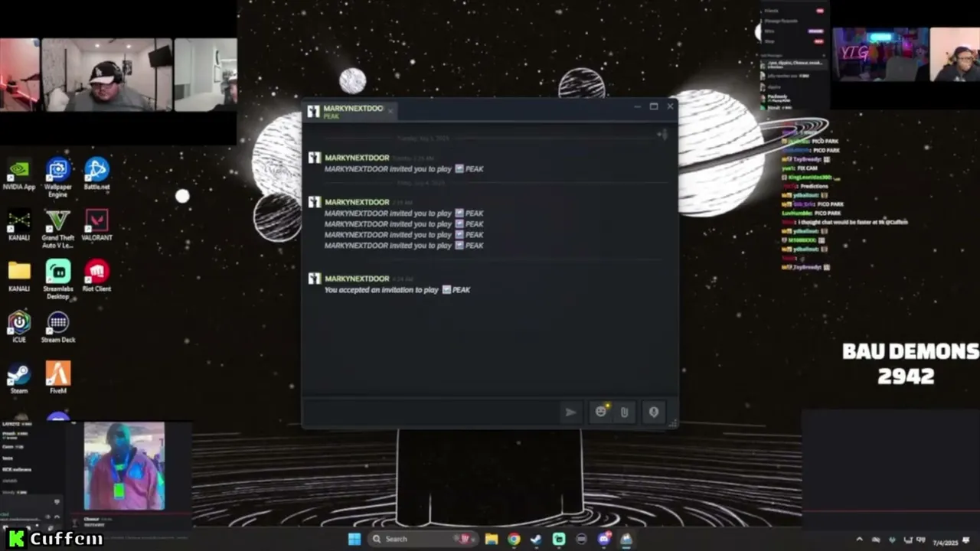Start voice chat with the microphone button
Image resolution: width=980 pixels, height=551 pixels.
653,412
